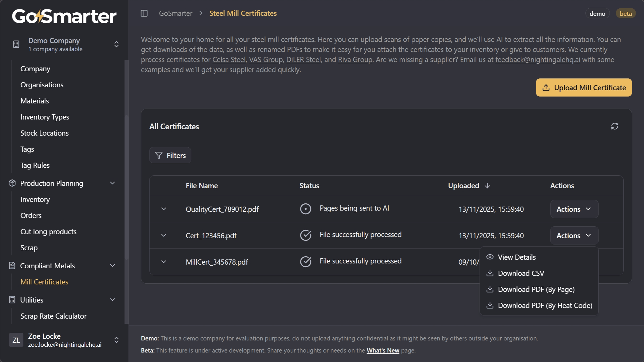Collapse the Utilities section
The height and width of the screenshot is (362, 644).
point(112,300)
